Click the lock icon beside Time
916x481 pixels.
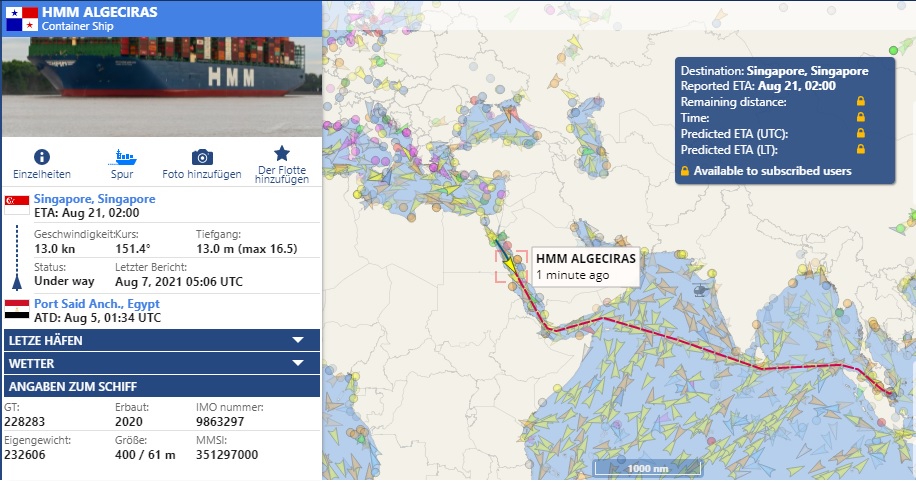coord(861,117)
